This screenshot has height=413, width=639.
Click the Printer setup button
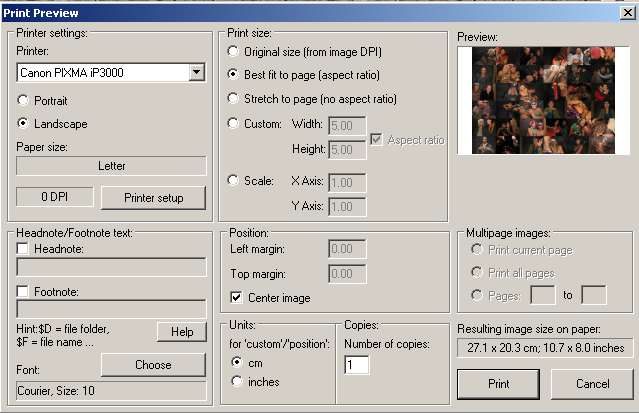[x=154, y=197]
